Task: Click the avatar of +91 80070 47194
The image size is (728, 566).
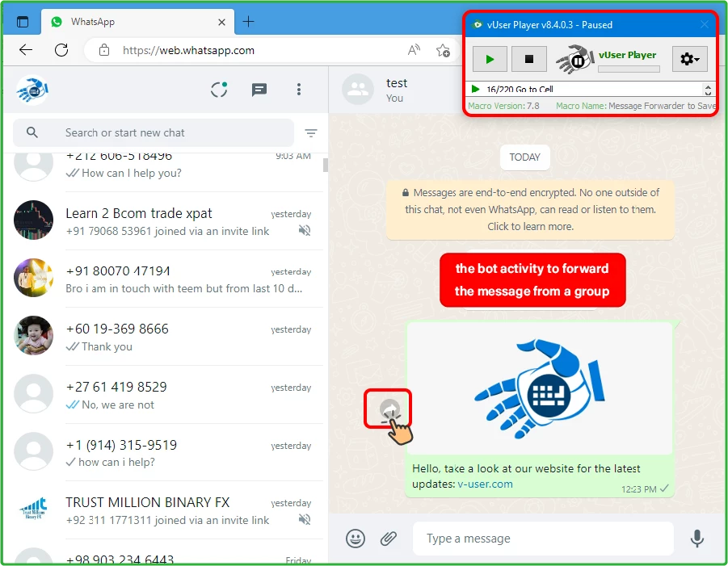Action: pyautogui.click(x=33, y=278)
